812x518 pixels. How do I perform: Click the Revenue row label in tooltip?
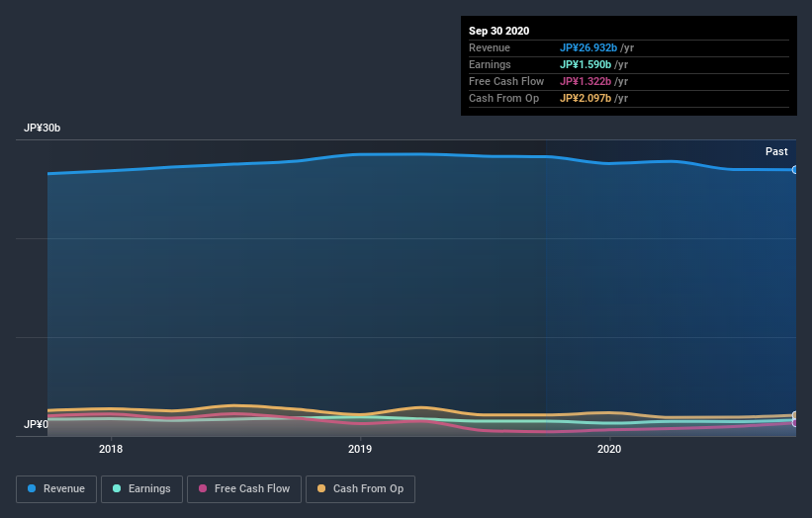(490, 47)
